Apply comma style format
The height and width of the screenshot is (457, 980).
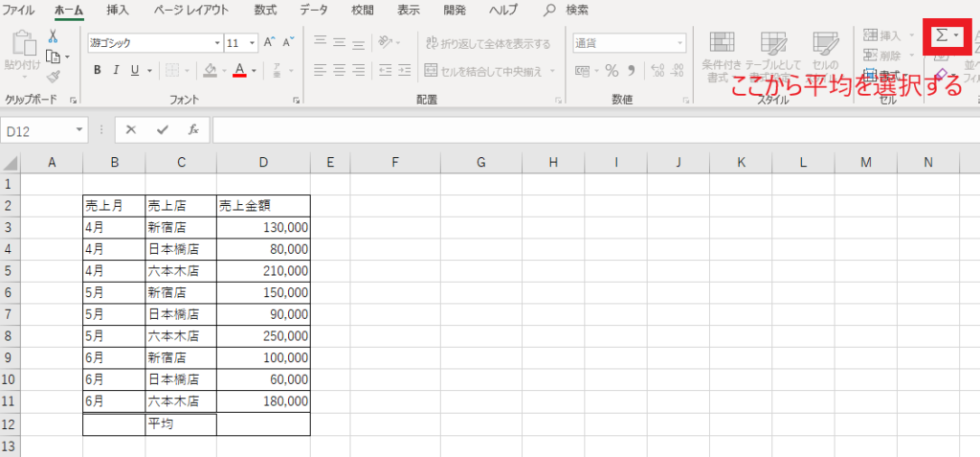631,70
